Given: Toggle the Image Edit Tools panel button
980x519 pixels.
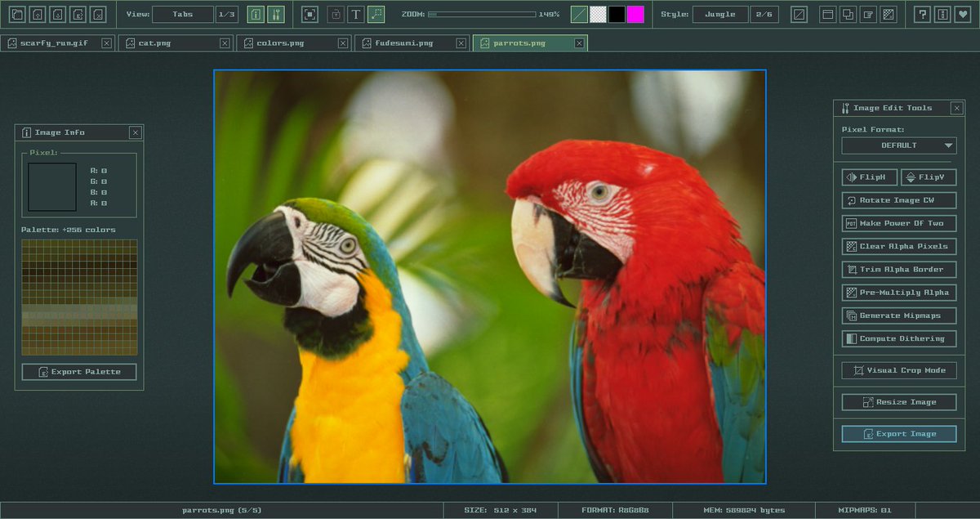Looking at the screenshot, I should (276, 14).
